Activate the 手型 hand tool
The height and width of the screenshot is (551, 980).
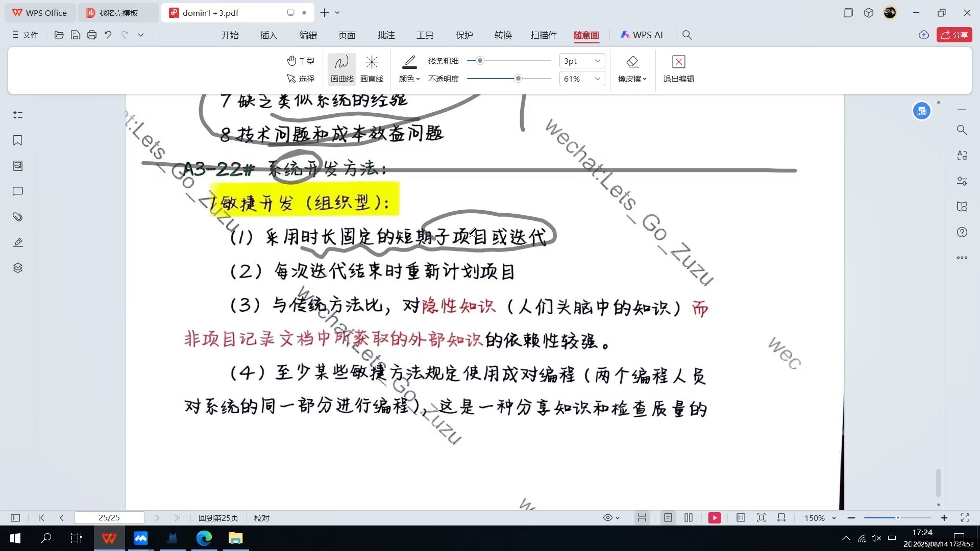coord(301,60)
